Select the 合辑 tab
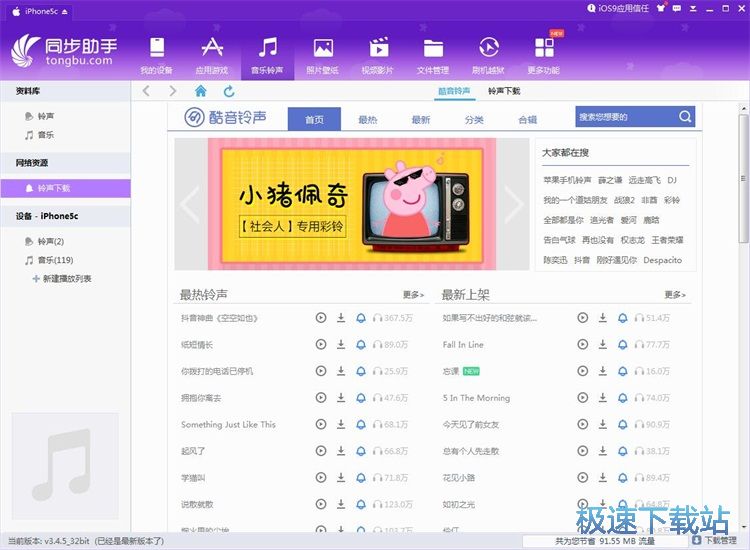 click(x=528, y=120)
